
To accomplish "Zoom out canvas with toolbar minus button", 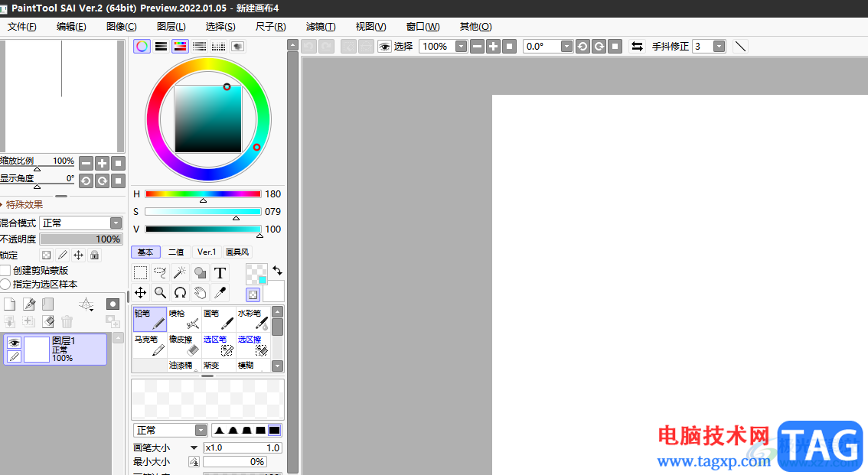I will click(x=477, y=47).
